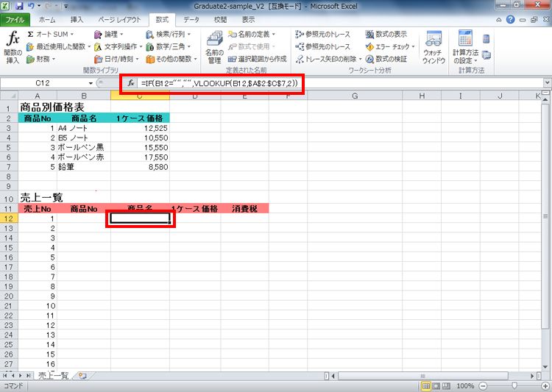Click the Name Box showing C12
Image resolution: width=552 pixels, height=392 pixels.
point(43,83)
